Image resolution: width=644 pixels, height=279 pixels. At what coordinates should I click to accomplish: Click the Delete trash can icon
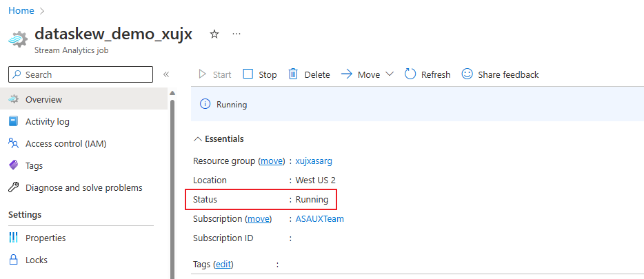(293, 74)
